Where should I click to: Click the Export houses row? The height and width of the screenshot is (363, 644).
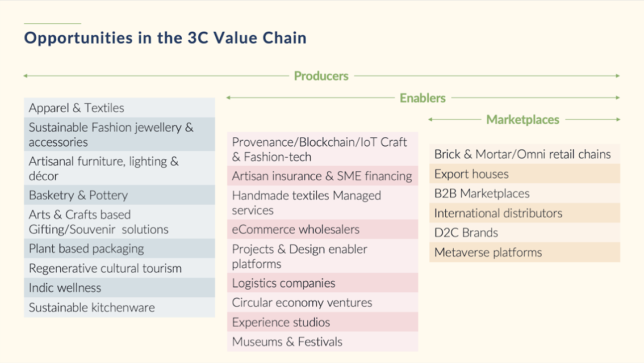[x=525, y=174]
